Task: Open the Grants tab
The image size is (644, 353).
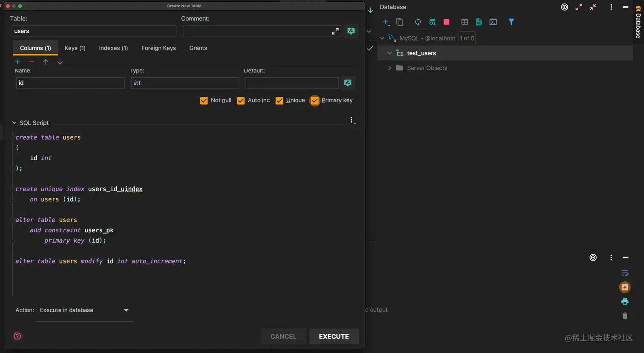Action: [198, 48]
